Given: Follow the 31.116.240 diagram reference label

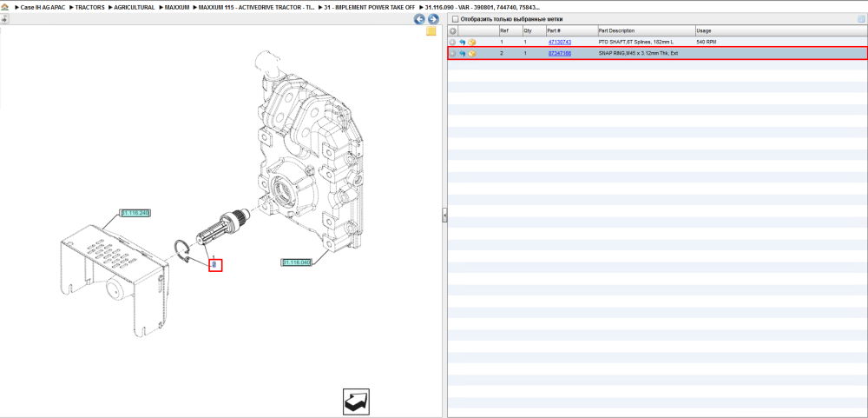Looking at the screenshot, I should [x=135, y=213].
